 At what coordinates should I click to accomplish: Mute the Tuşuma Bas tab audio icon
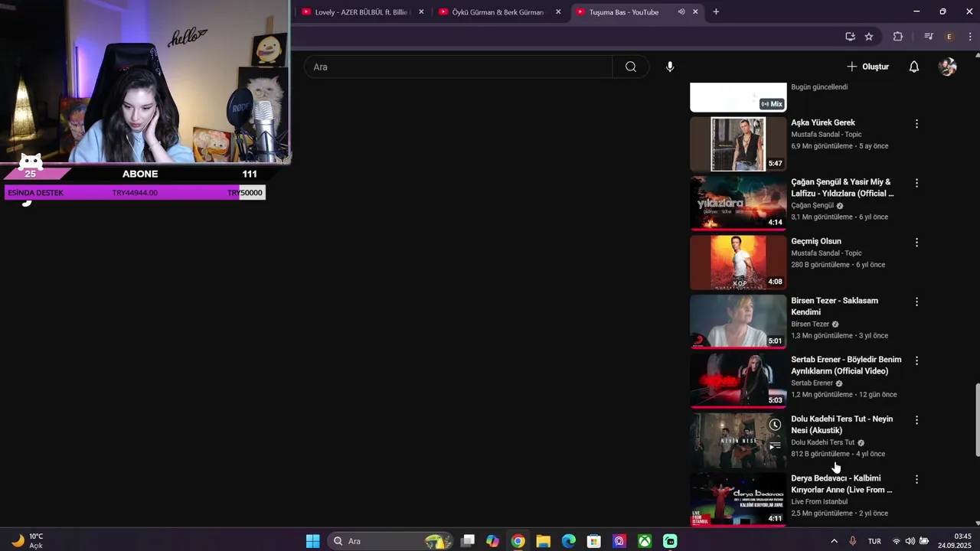coord(681,11)
